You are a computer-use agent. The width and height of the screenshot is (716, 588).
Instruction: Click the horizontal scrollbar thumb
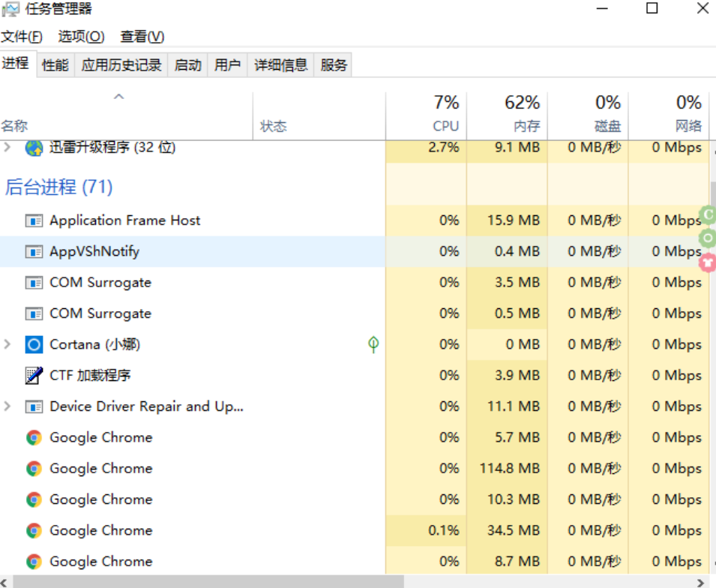(208, 581)
